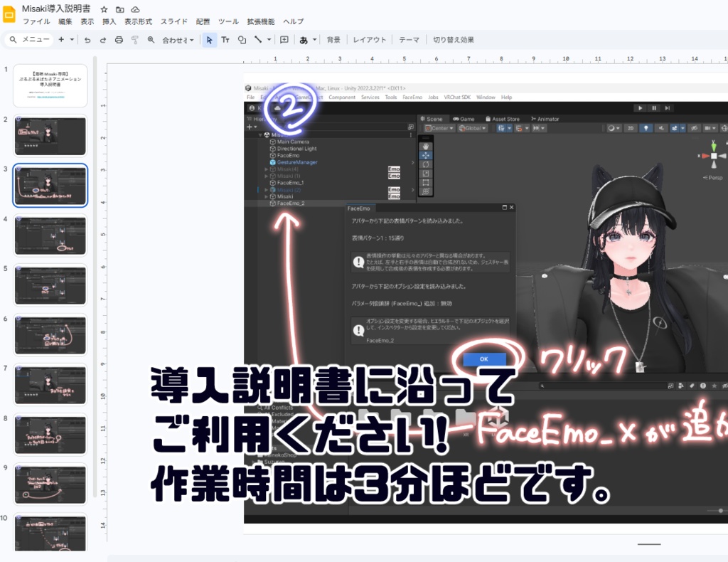
Task: Expand Misaki (1) in Unity Hierarchy
Action: pos(266,176)
